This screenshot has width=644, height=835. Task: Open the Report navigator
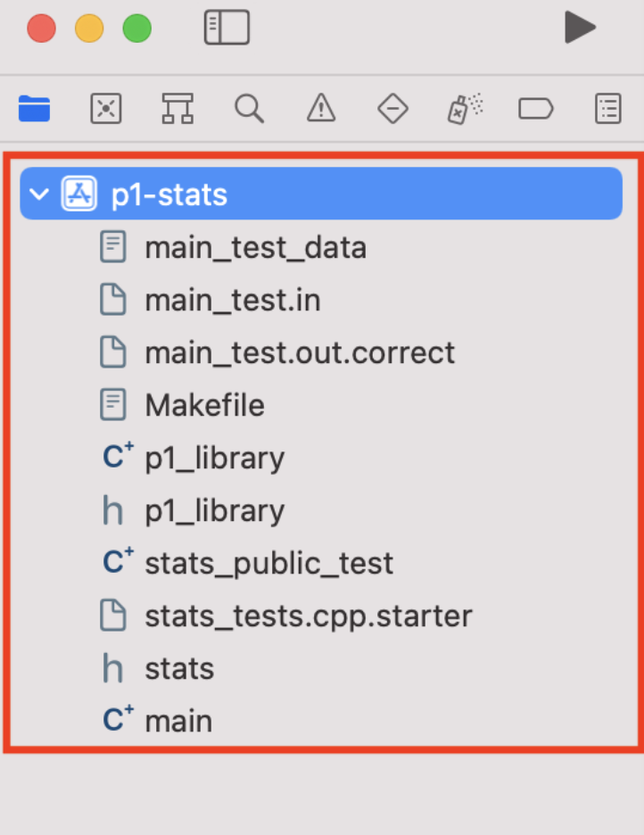click(607, 108)
